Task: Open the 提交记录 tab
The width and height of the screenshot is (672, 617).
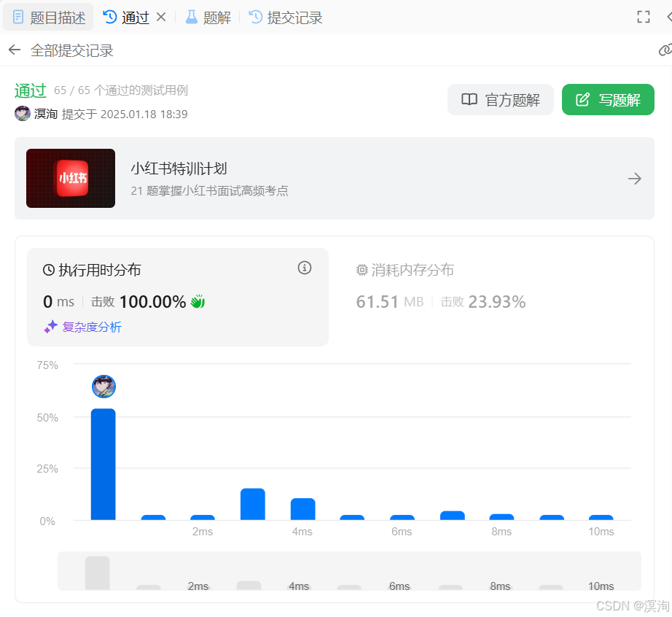Action: [286, 18]
